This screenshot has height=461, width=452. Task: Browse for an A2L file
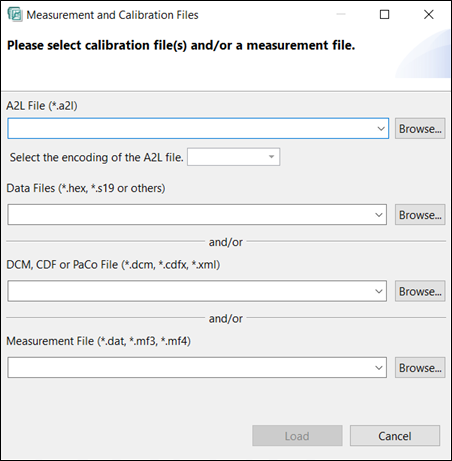[420, 128]
